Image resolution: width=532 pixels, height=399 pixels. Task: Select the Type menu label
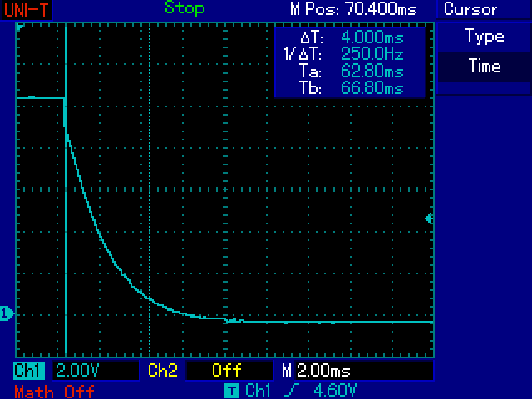485,36
